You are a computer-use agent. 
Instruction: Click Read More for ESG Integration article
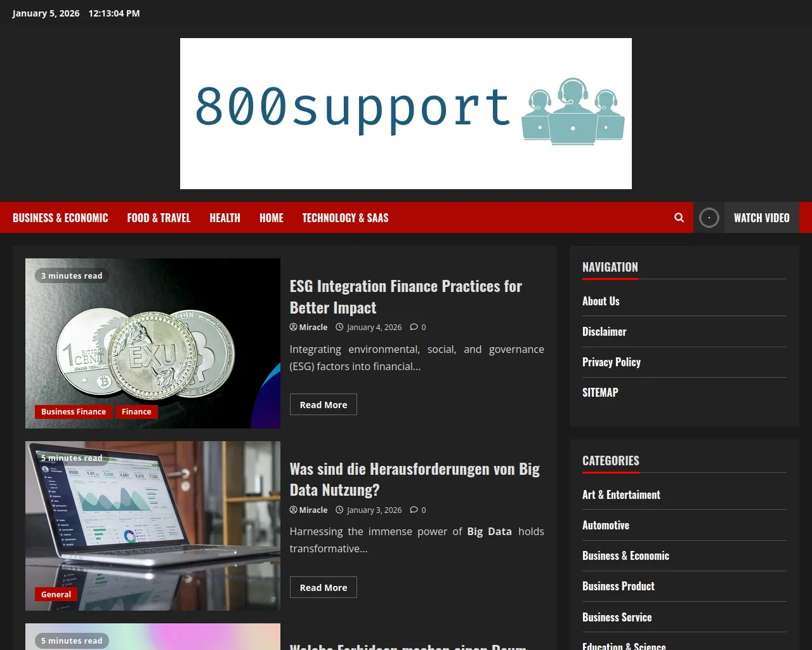coord(324,404)
